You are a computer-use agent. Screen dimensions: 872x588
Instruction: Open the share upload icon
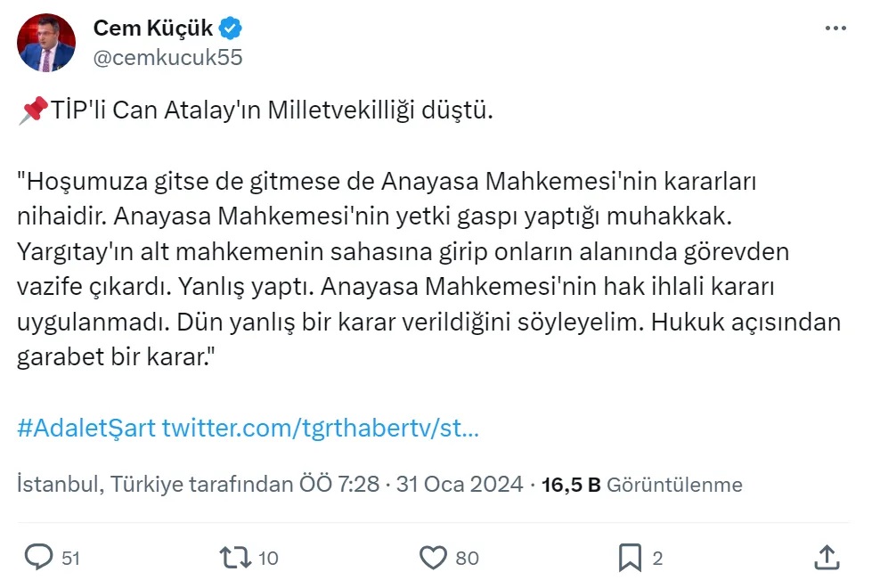827,557
